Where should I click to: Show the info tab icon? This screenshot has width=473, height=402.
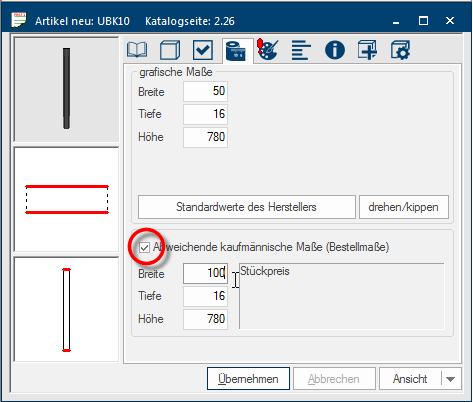[x=335, y=50]
